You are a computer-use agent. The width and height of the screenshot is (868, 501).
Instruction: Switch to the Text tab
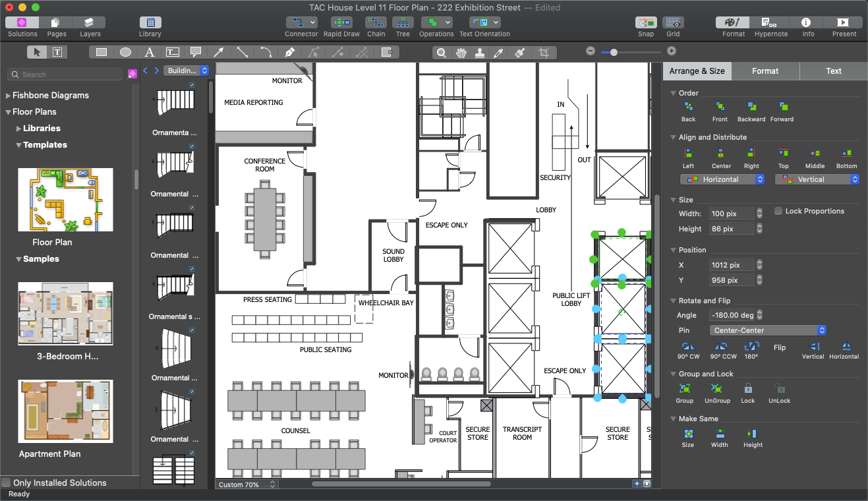834,71
